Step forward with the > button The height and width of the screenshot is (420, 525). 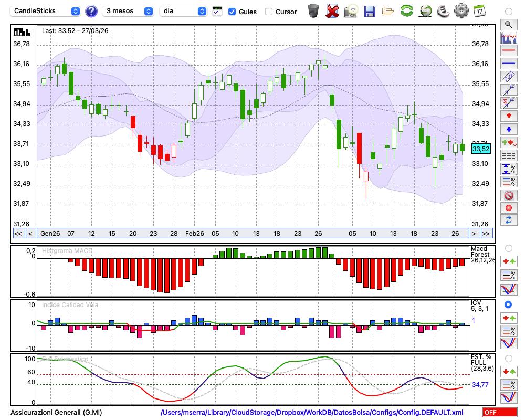(x=474, y=234)
